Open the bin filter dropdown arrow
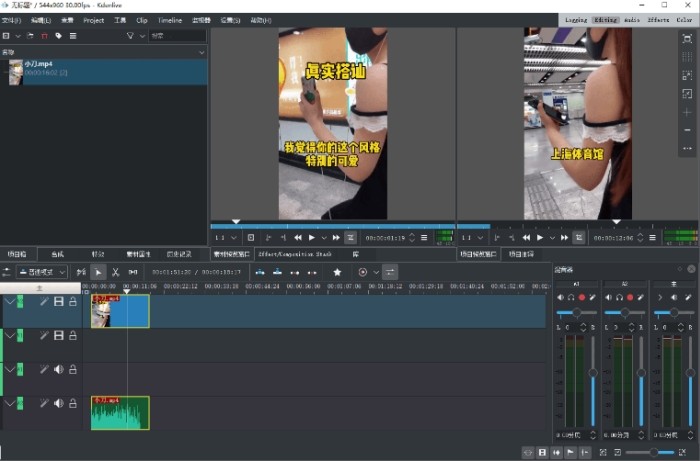This screenshot has height=461, width=700. click(x=142, y=36)
